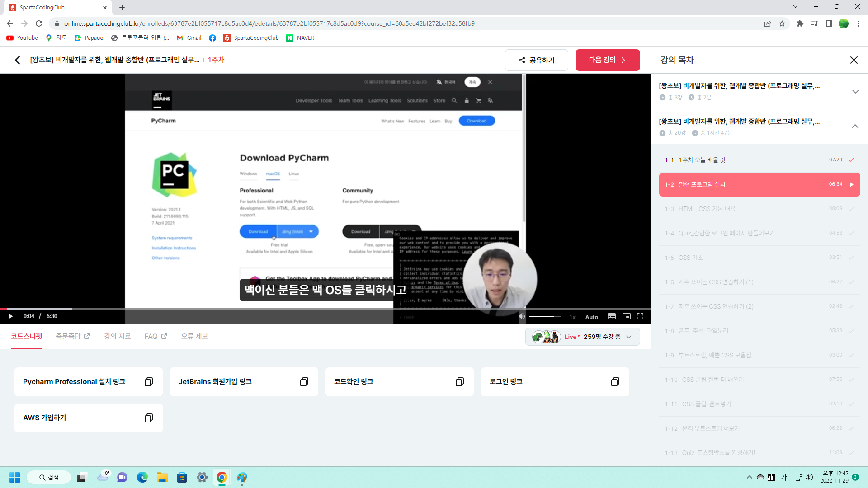Toggle video subtitles icon

(612, 316)
